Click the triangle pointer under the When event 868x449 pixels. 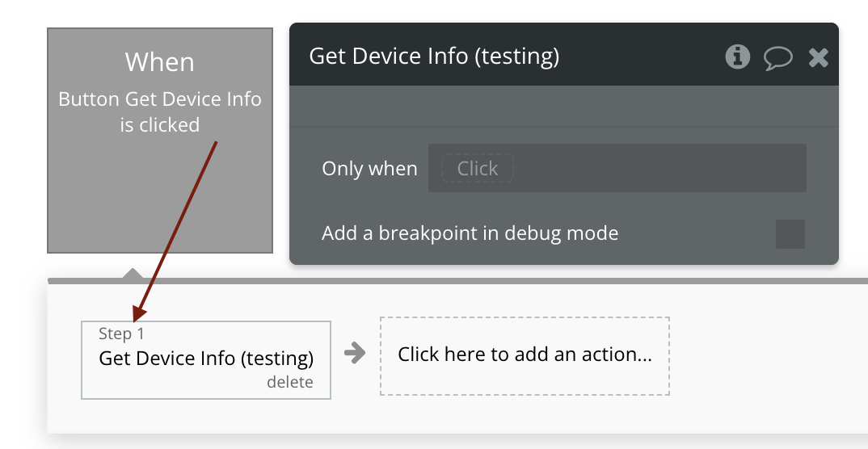coord(132,274)
